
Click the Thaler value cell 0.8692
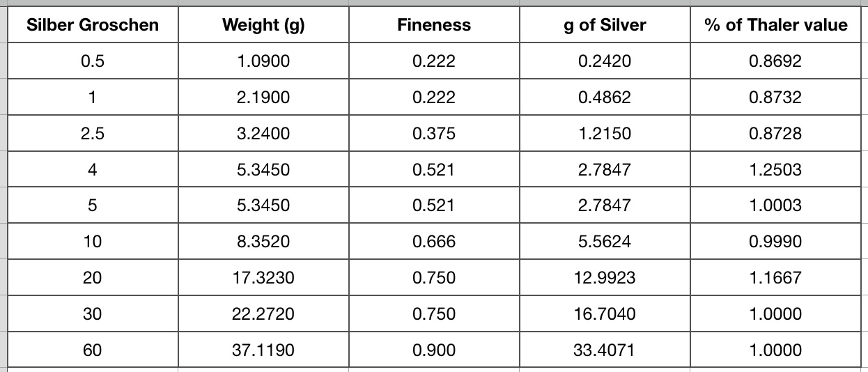(775, 61)
